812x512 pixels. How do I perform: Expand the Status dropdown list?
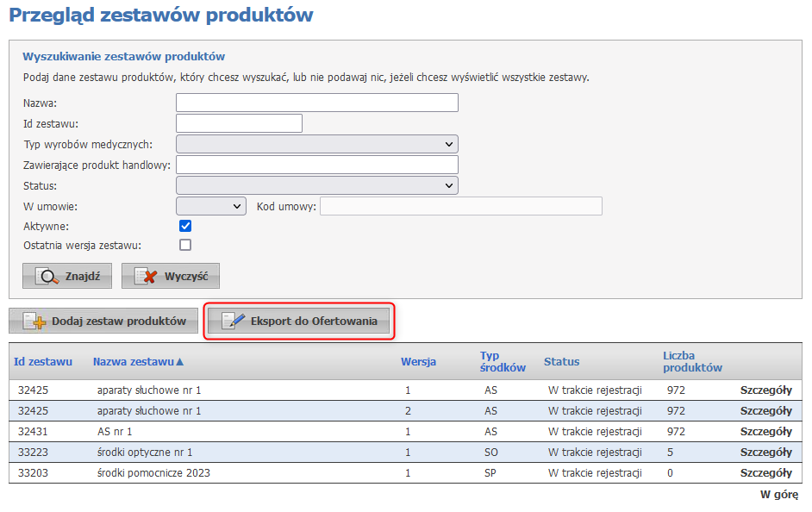pyautogui.click(x=316, y=185)
